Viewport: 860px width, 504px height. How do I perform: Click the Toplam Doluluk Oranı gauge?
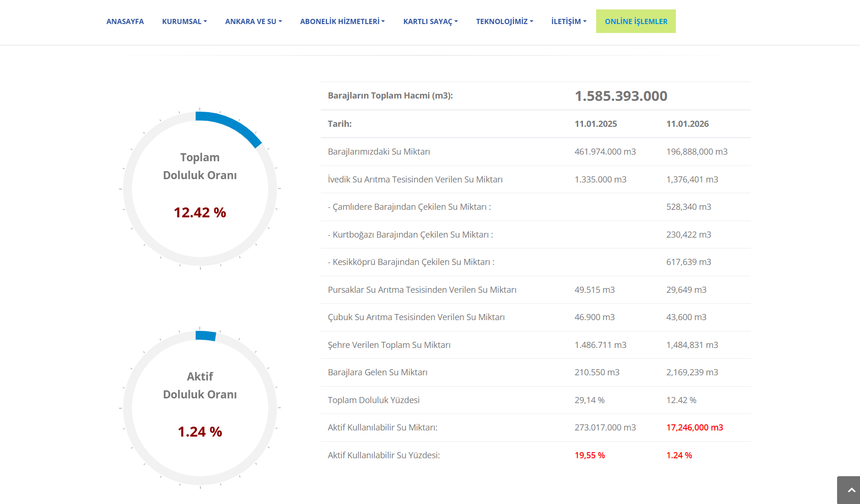(200, 166)
